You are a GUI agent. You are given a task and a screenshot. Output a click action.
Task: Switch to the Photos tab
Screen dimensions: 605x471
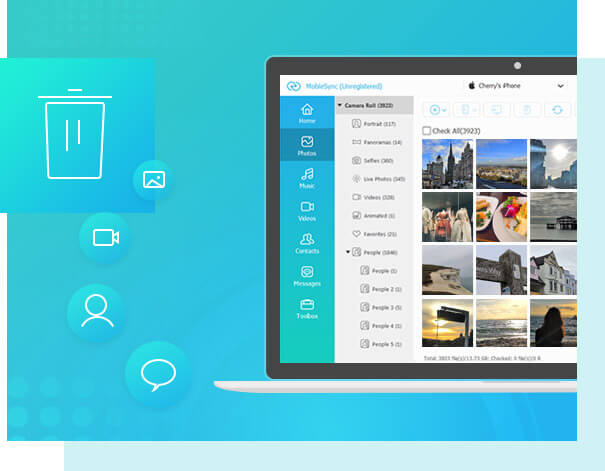[307, 146]
